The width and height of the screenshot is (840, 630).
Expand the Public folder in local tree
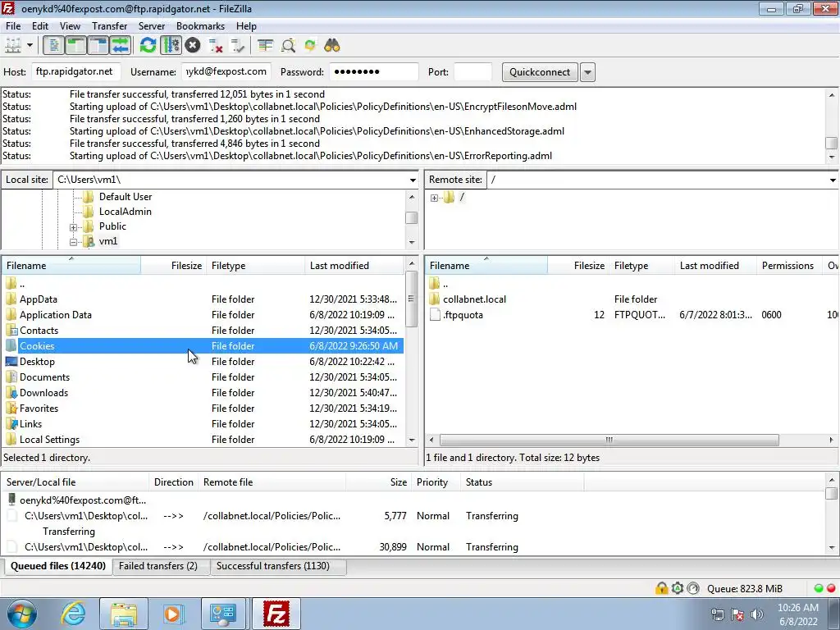point(73,227)
